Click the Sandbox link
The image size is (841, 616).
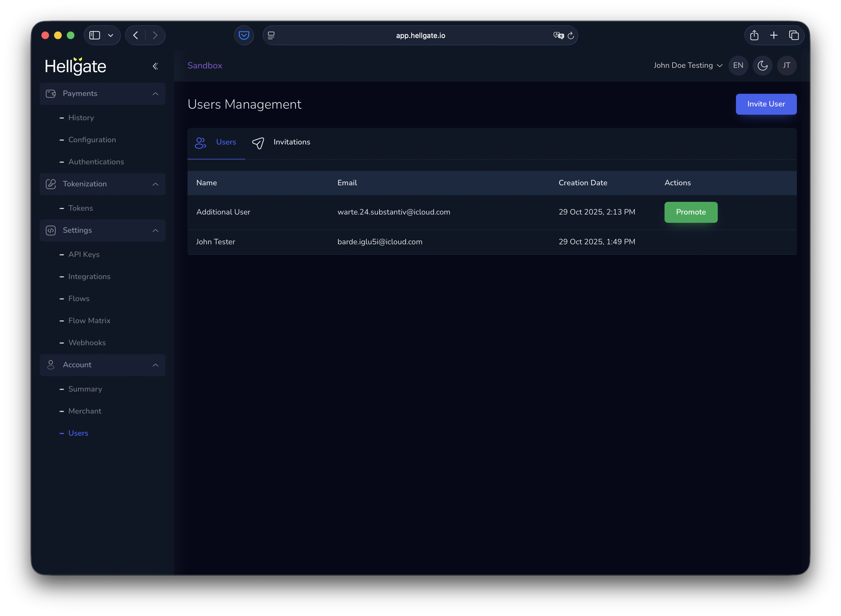pyautogui.click(x=205, y=66)
